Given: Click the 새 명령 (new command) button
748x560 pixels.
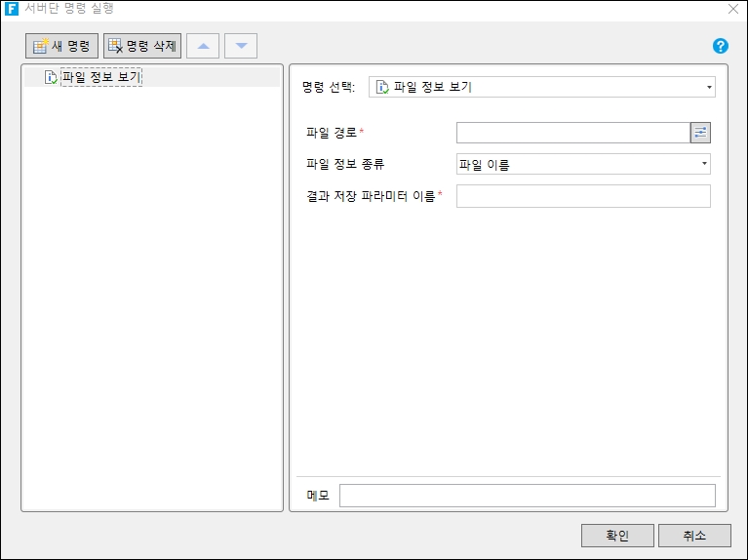Looking at the screenshot, I should tap(61, 46).
